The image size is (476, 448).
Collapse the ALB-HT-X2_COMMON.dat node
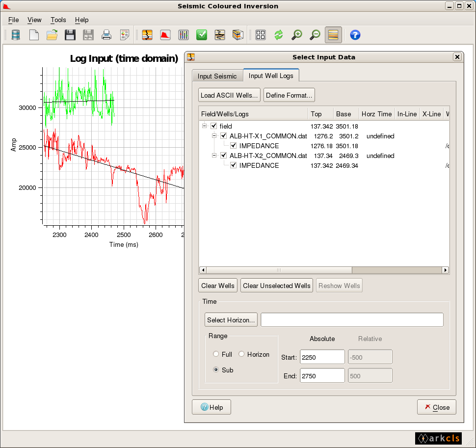(x=214, y=155)
